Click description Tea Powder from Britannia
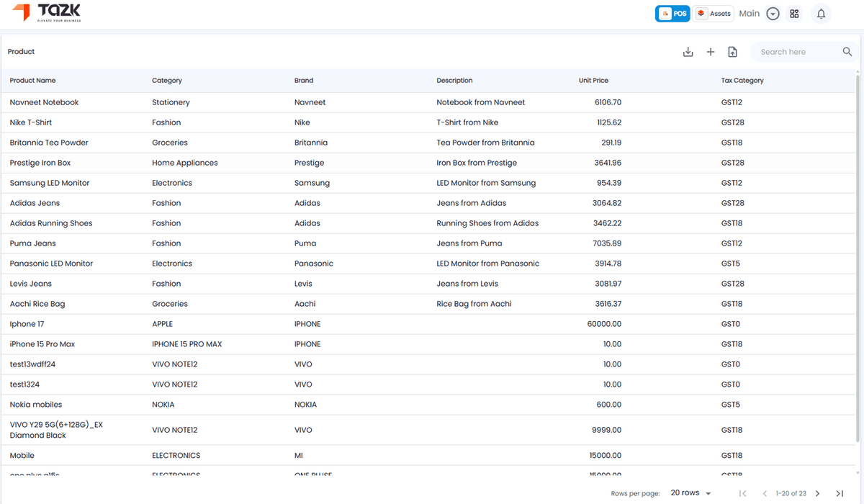This screenshot has width=864, height=504. pyautogui.click(x=485, y=143)
